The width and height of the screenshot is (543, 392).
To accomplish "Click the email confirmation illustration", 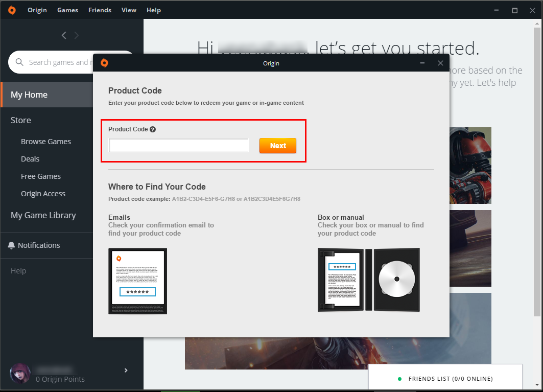I will (x=137, y=281).
